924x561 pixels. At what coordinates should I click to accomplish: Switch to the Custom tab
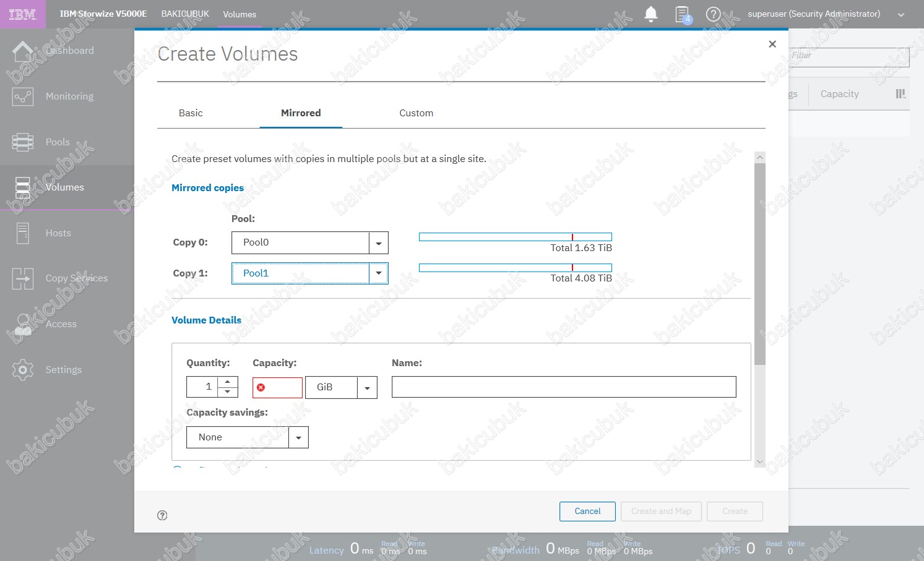[x=416, y=113]
